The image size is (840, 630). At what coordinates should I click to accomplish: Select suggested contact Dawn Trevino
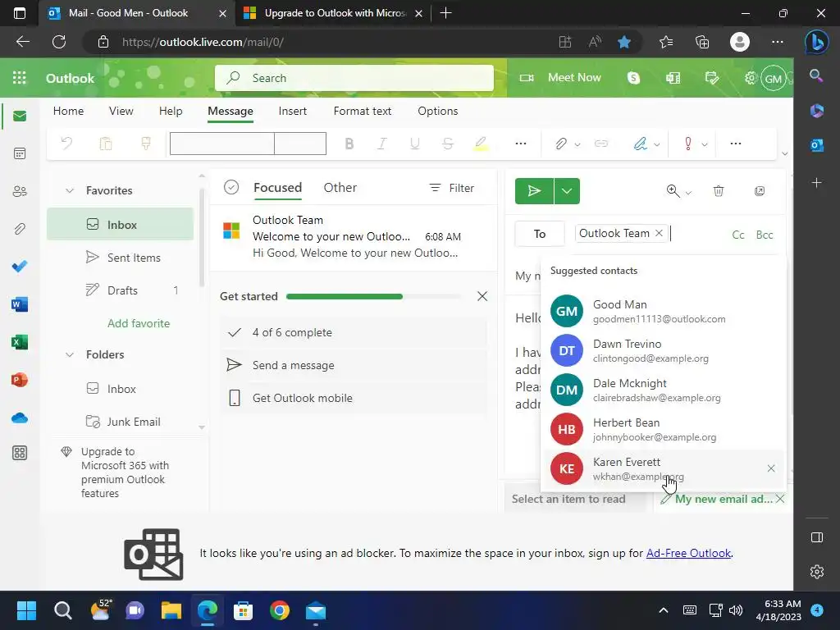pos(663,350)
